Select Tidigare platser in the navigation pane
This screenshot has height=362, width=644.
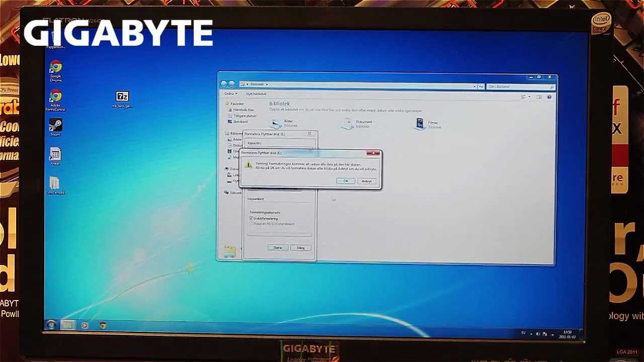tap(243, 116)
